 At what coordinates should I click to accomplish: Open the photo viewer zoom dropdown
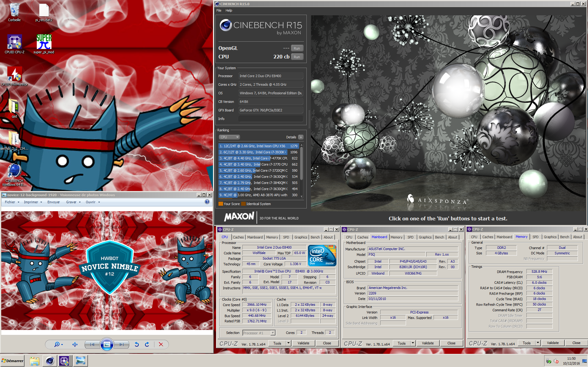pos(59,344)
